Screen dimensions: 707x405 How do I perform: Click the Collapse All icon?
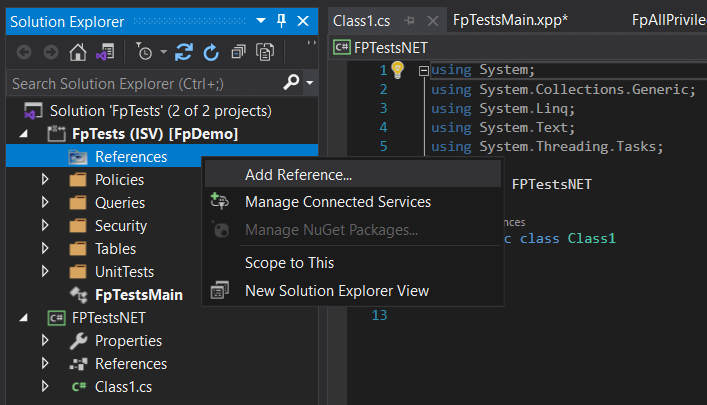point(238,52)
